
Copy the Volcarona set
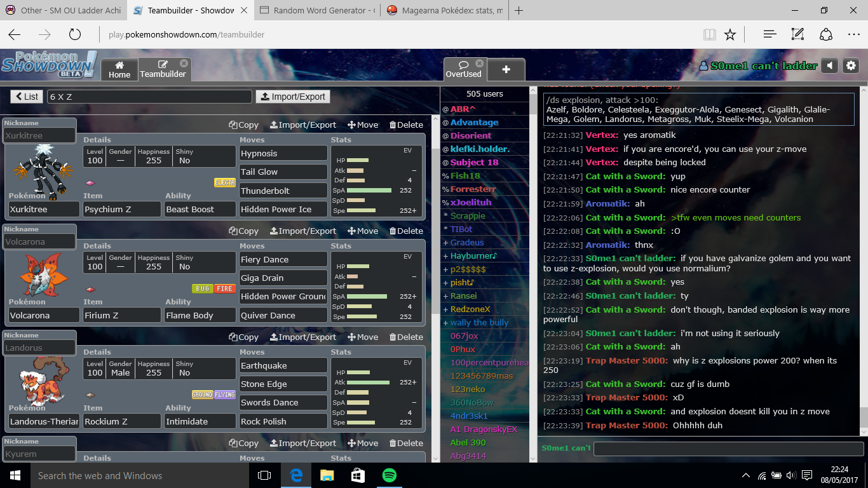243,231
